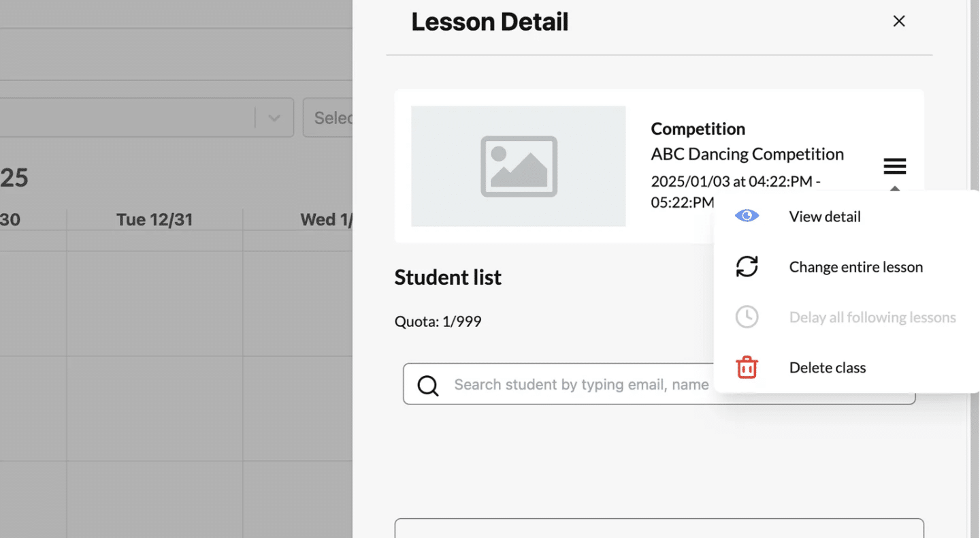Choose the Delete class option
The image size is (980, 538).
point(827,368)
